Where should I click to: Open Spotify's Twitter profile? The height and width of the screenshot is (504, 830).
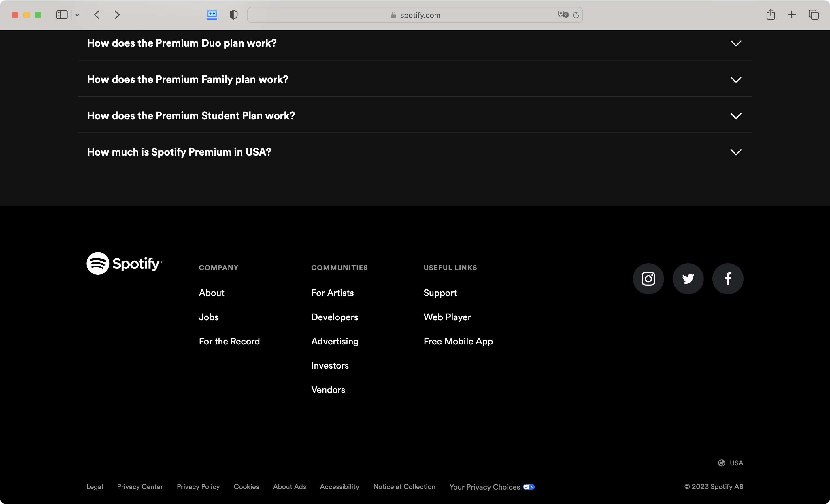(x=688, y=279)
